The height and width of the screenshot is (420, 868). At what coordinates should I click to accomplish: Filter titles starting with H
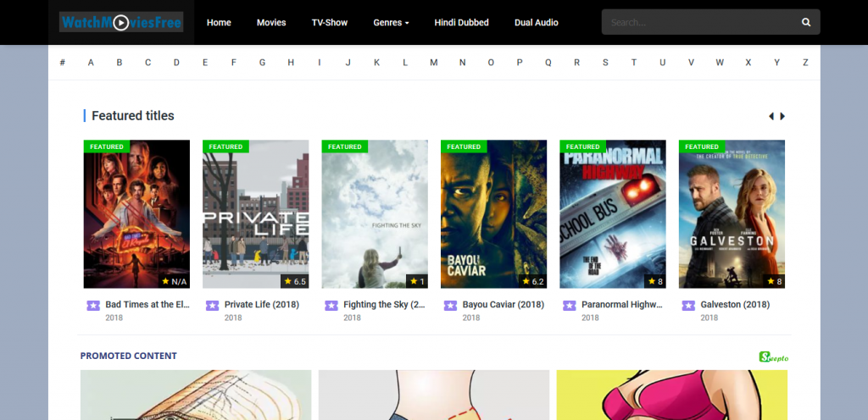[x=291, y=63]
